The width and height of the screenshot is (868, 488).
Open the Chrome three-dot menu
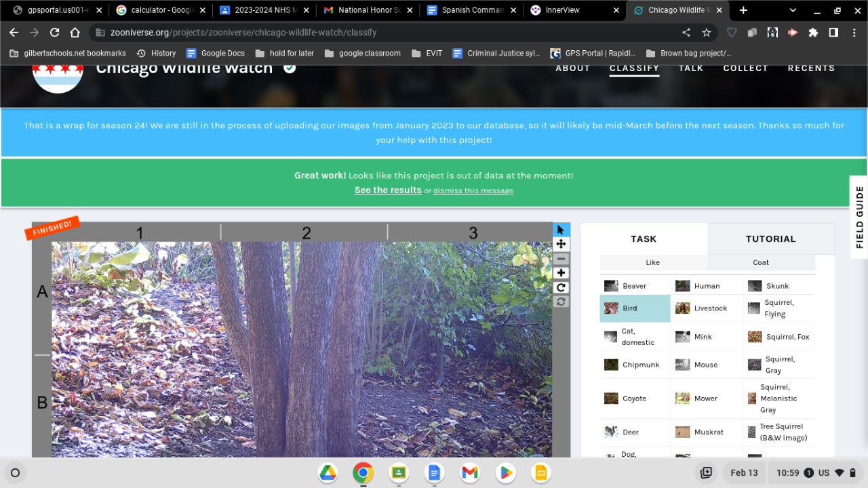point(854,33)
